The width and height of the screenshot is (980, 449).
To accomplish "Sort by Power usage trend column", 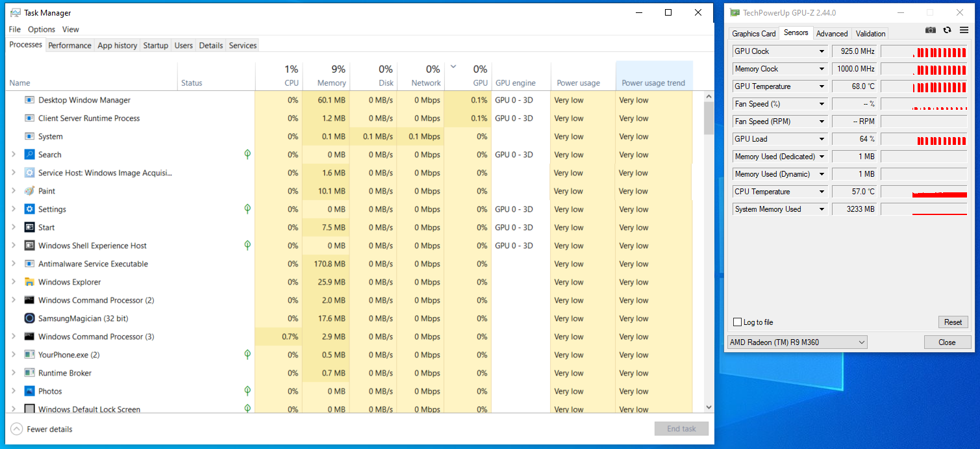I will [x=654, y=76].
